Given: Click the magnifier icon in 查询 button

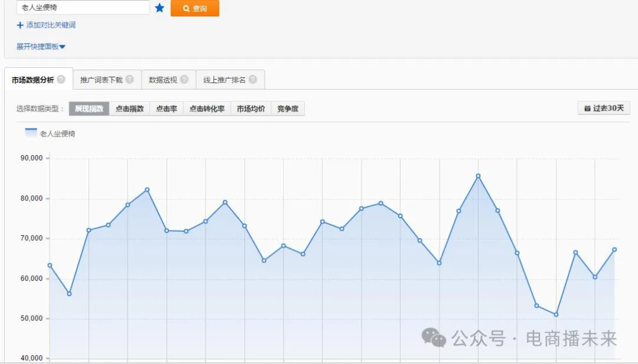Looking at the screenshot, I should (186, 9).
